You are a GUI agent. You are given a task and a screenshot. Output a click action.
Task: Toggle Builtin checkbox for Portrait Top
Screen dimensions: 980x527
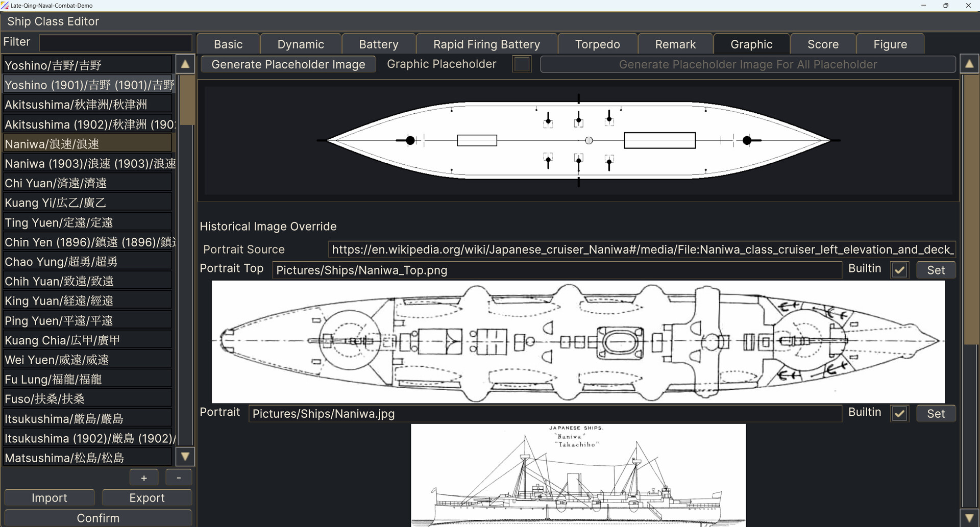coord(900,270)
